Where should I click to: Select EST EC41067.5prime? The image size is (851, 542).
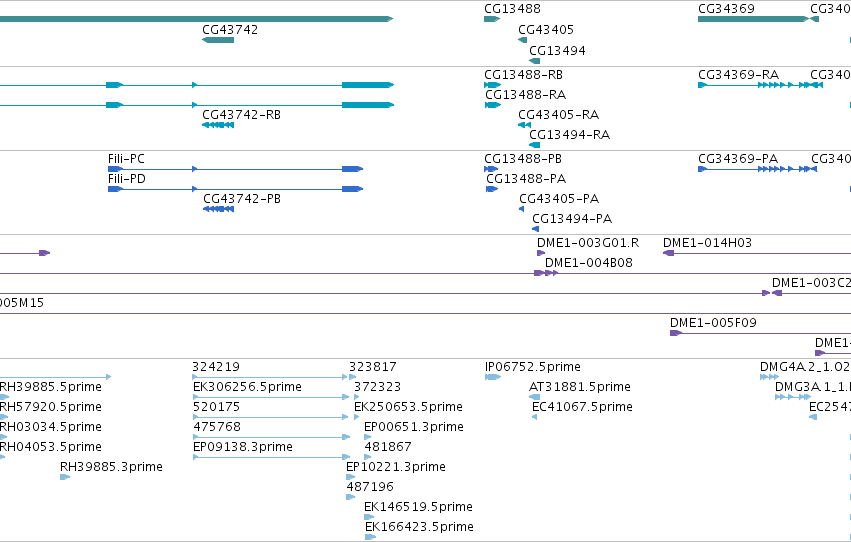(x=535, y=417)
